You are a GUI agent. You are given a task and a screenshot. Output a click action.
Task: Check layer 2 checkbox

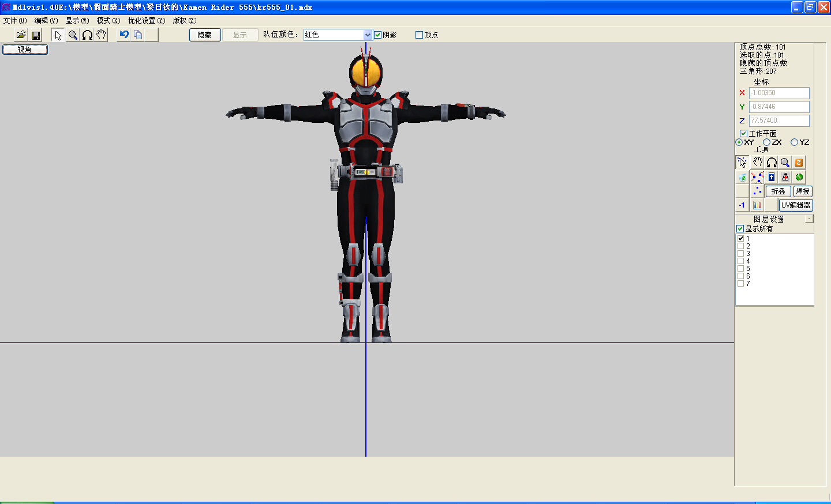740,246
